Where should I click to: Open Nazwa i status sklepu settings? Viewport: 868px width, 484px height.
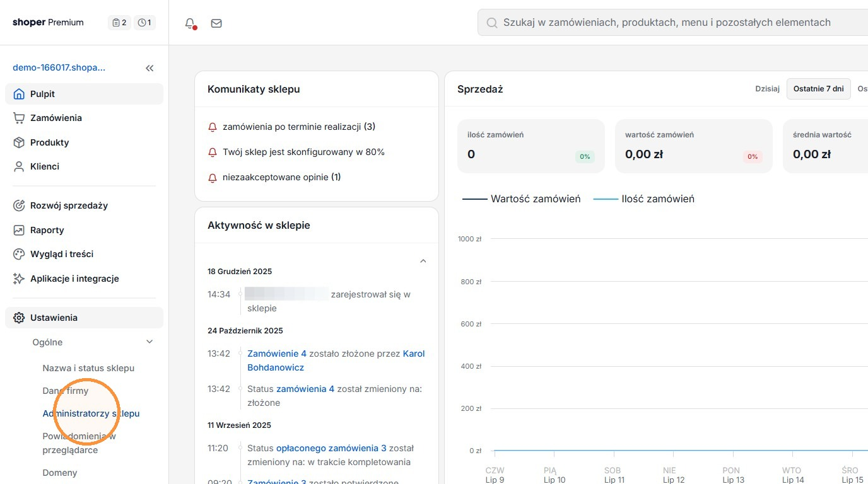click(x=88, y=368)
